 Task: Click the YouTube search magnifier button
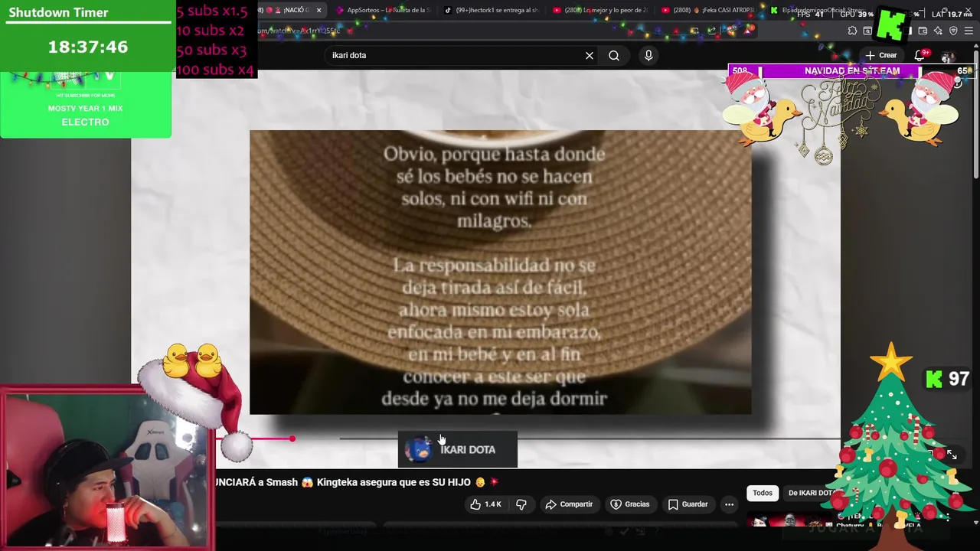tap(614, 55)
